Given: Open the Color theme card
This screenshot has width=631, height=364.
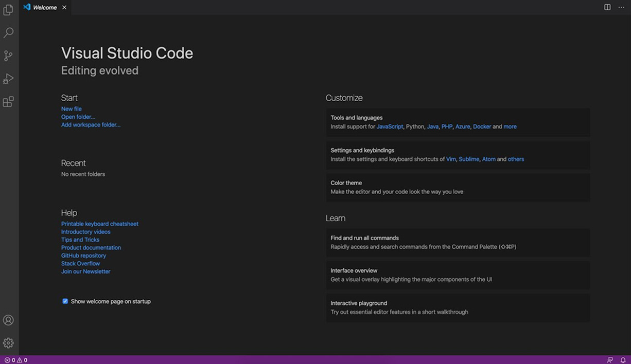Looking at the screenshot, I should click(458, 187).
